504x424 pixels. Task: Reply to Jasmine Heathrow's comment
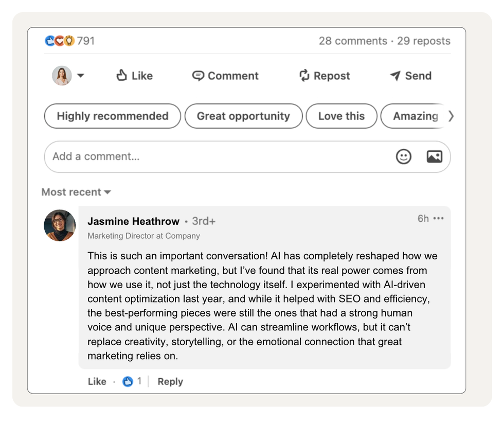tap(170, 381)
